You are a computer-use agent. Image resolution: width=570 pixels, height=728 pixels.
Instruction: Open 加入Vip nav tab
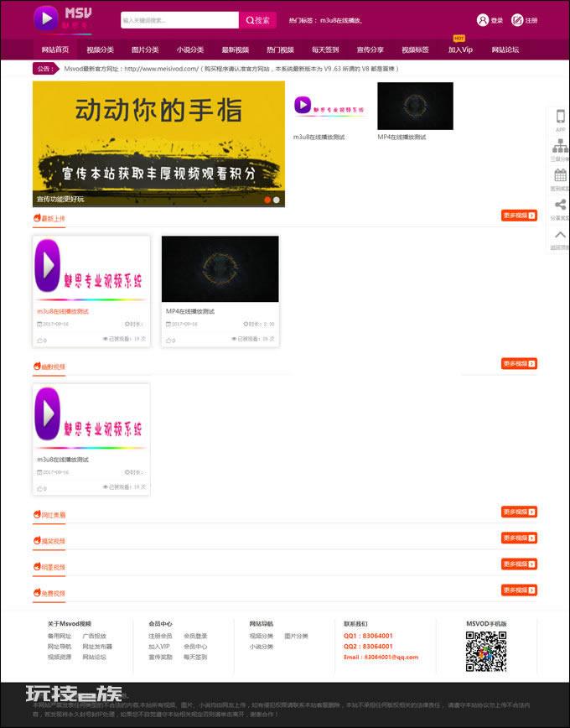(460, 49)
